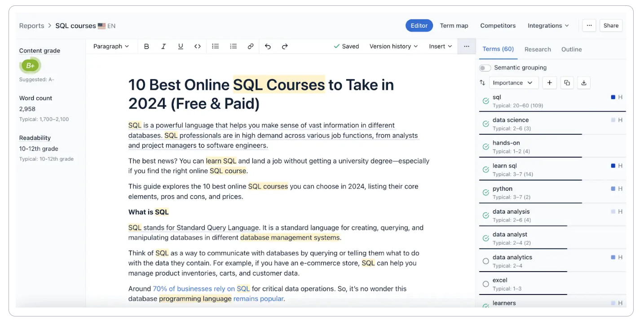Insert a code block with the code icon
644x325 pixels.
[x=198, y=46]
